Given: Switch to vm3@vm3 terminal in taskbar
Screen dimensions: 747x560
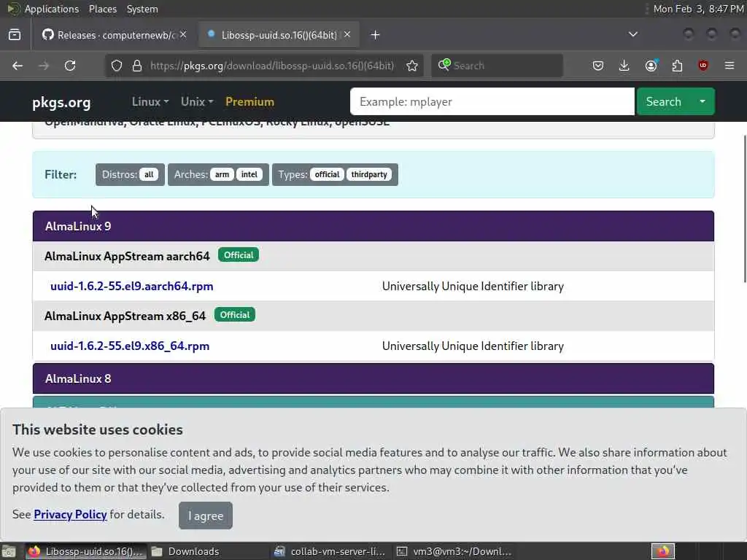Looking at the screenshot, I should point(454,551).
